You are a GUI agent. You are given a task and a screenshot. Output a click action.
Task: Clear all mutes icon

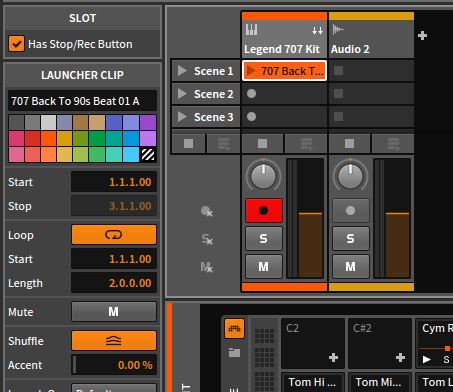207,267
